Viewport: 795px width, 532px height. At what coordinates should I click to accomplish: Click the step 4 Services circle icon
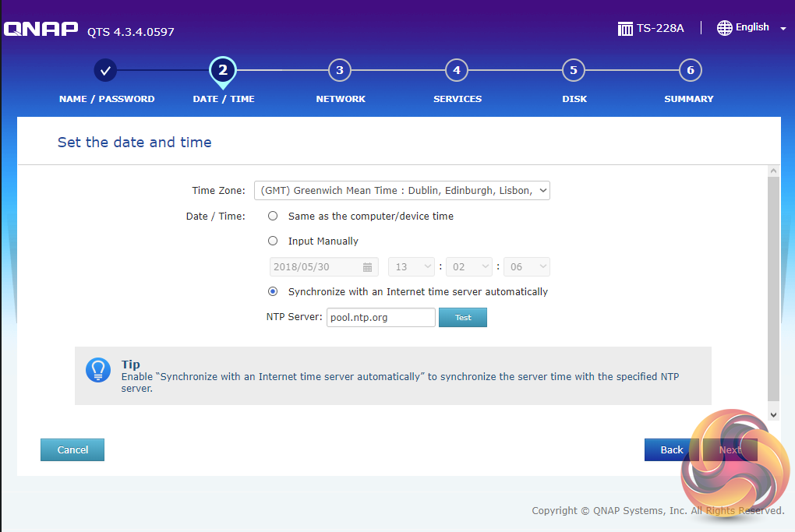pos(457,70)
